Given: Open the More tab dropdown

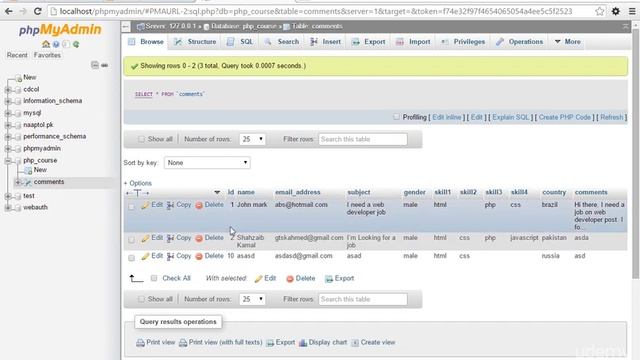Looking at the screenshot, I should coord(567,42).
